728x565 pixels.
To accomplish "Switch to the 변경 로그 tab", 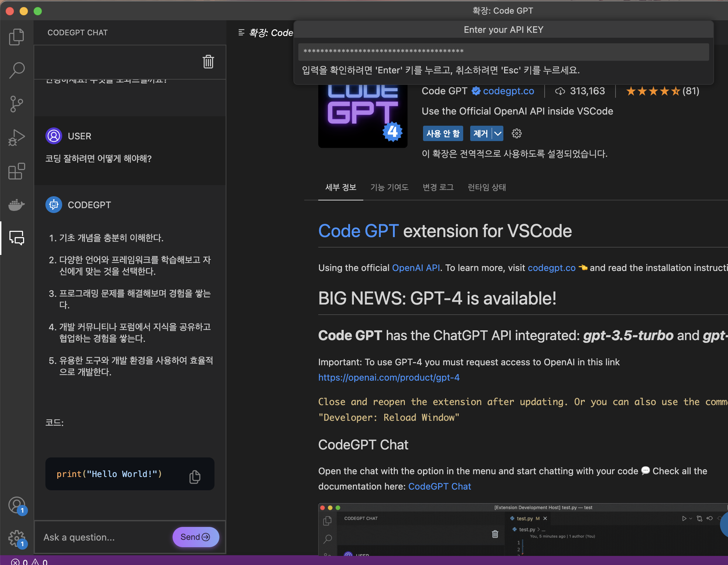I will click(x=438, y=188).
